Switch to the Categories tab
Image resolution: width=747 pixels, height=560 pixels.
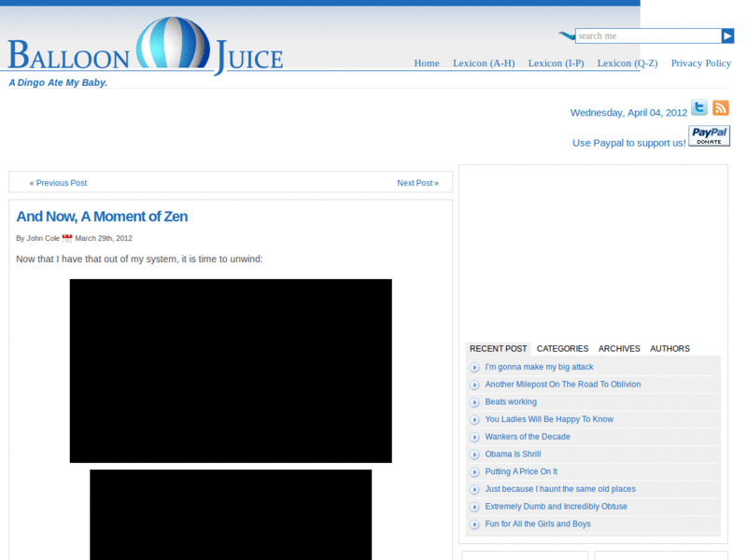pos(562,349)
